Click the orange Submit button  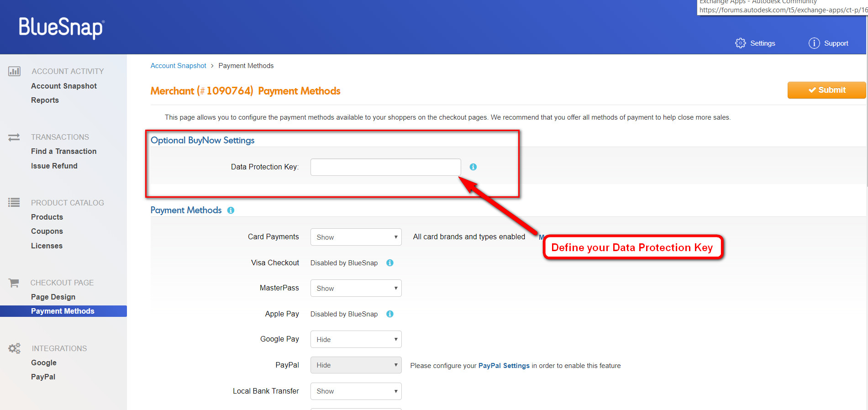pos(826,90)
